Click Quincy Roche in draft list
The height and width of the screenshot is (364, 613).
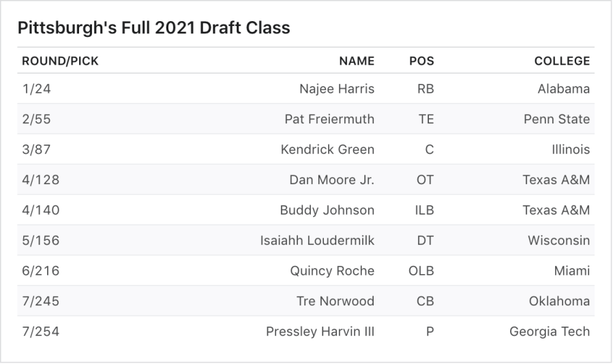click(x=332, y=271)
